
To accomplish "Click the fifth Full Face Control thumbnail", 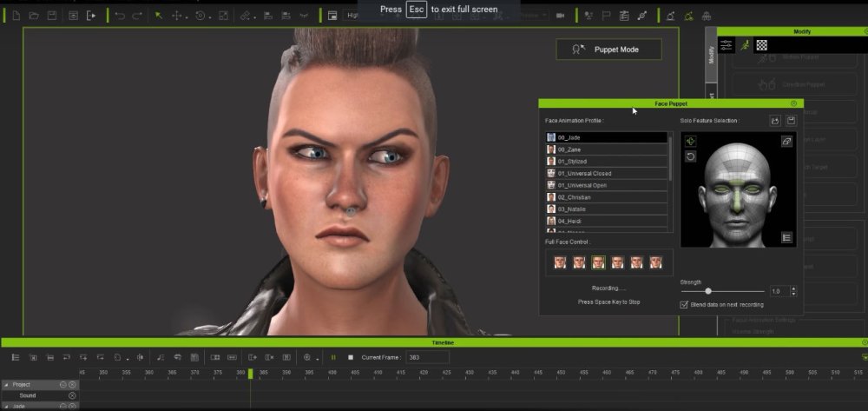I will [x=636, y=262].
